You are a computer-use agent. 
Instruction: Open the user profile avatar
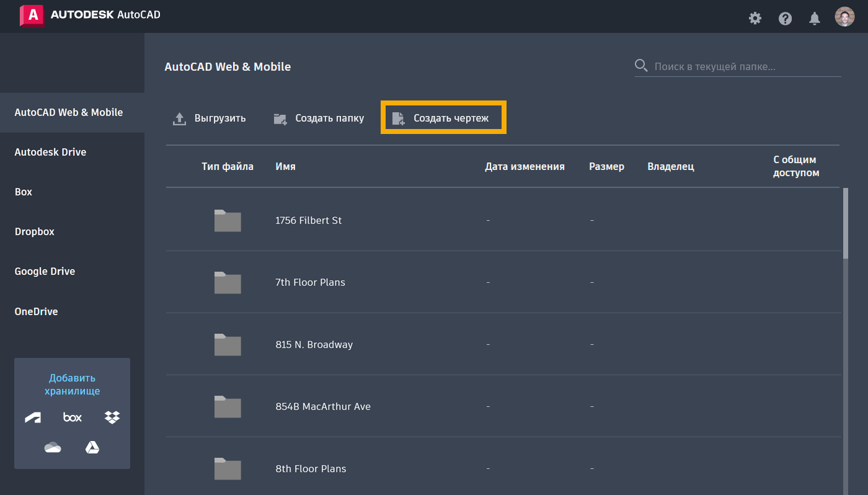(x=844, y=17)
